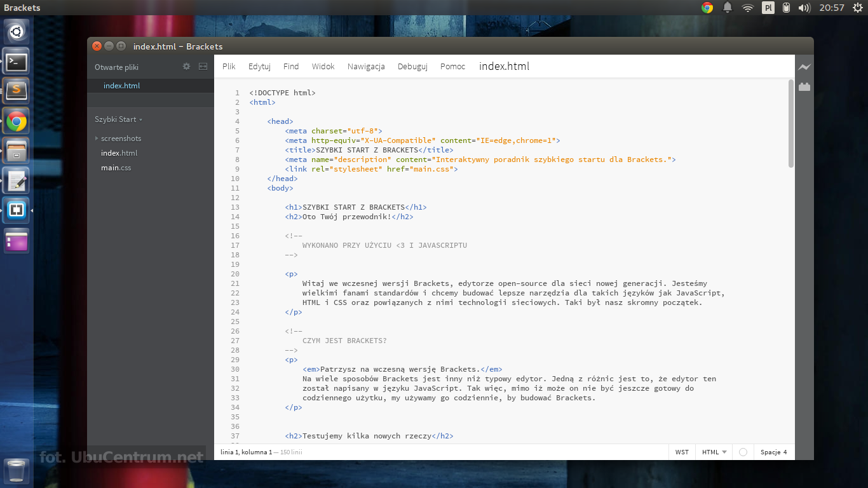Open the Szybki Start project switcher
Viewport: 868px width, 488px height.
click(118, 119)
